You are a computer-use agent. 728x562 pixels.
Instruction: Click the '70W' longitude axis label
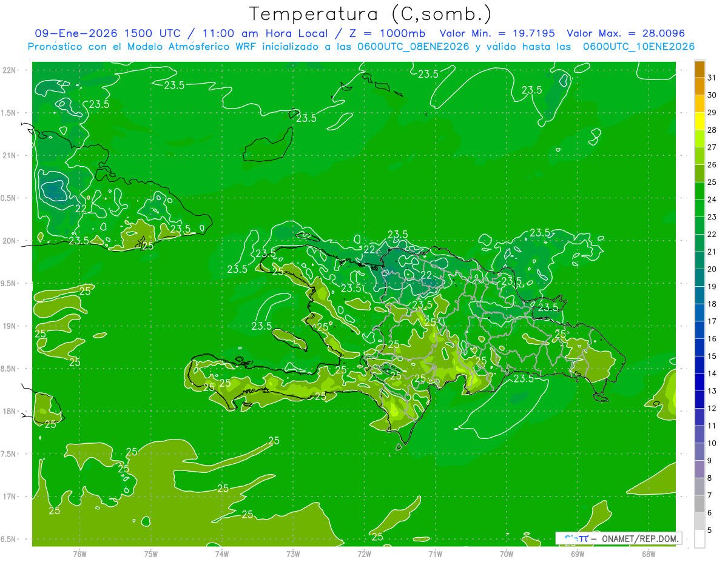click(x=506, y=554)
